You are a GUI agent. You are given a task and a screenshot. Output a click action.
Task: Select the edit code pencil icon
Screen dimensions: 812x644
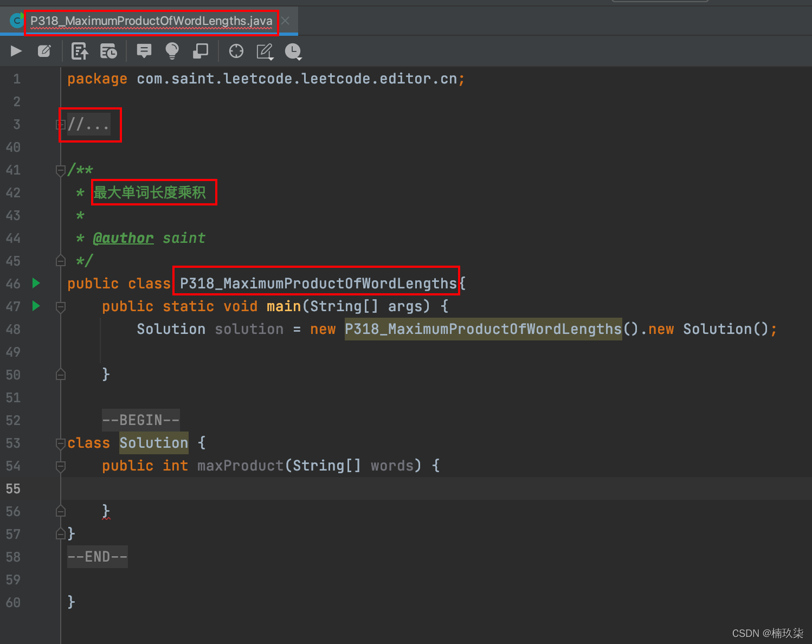pyautogui.click(x=44, y=51)
